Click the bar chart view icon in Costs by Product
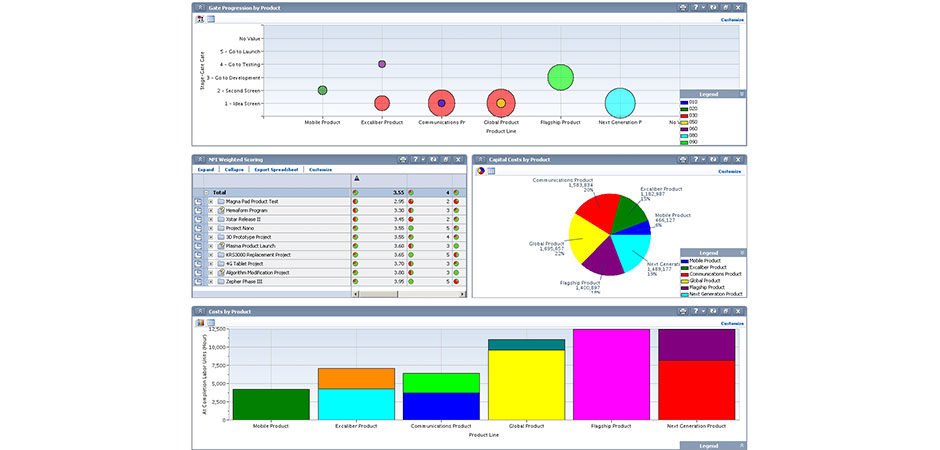This screenshot has width=940, height=450. tap(199, 323)
